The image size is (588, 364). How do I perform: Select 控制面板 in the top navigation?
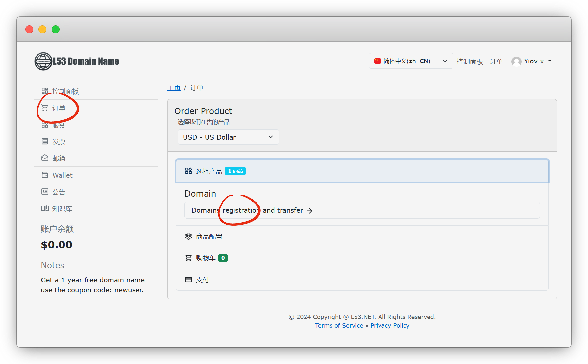coord(470,61)
